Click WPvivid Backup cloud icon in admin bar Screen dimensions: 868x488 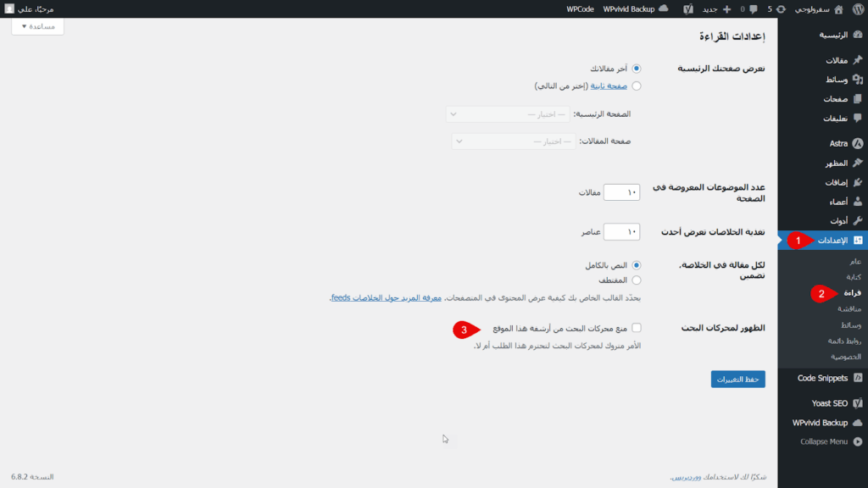click(663, 8)
